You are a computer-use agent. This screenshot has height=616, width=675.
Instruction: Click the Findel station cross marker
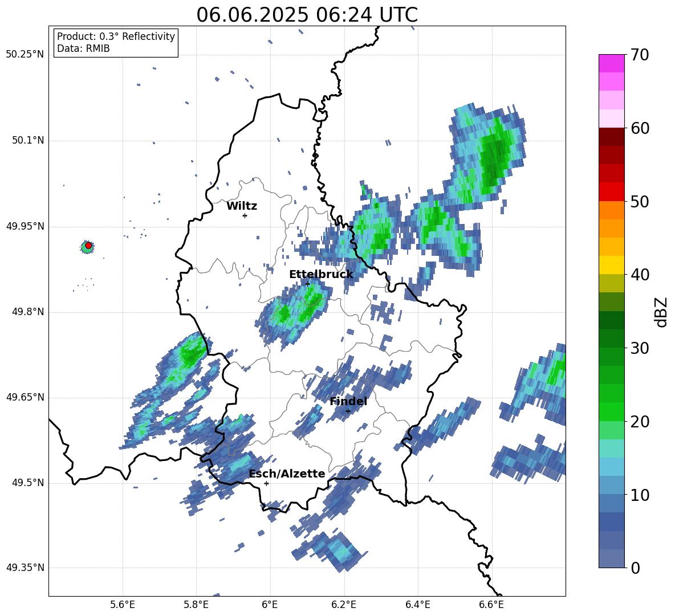348,411
